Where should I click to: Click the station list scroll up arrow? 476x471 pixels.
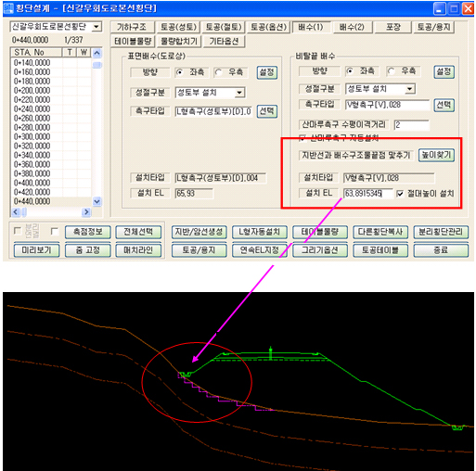pos(97,53)
